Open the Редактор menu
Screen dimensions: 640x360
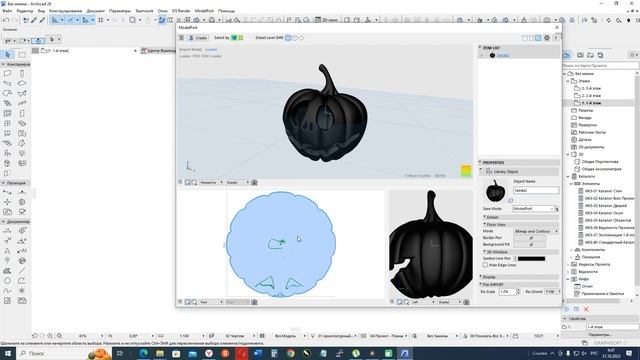coord(24,11)
